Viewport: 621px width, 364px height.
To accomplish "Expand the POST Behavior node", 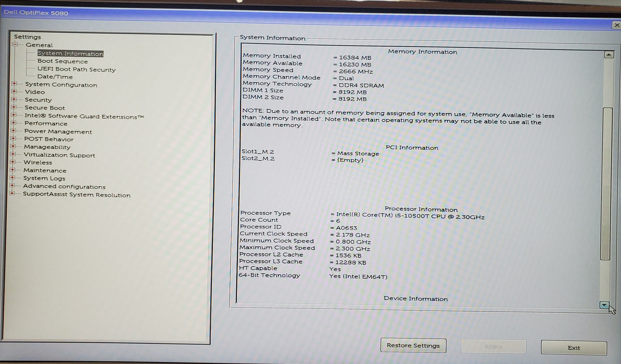I will (13, 138).
